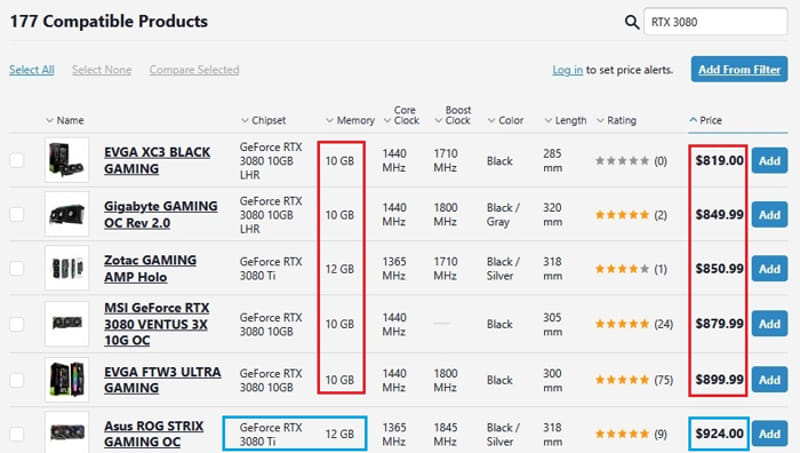Open the Log in link
Viewport: 800px width, 453px height.
click(567, 70)
